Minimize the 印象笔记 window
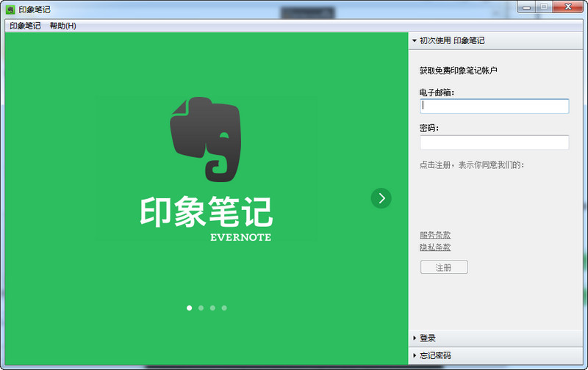Viewport: 588px width, 370px height. tap(526, 7)
